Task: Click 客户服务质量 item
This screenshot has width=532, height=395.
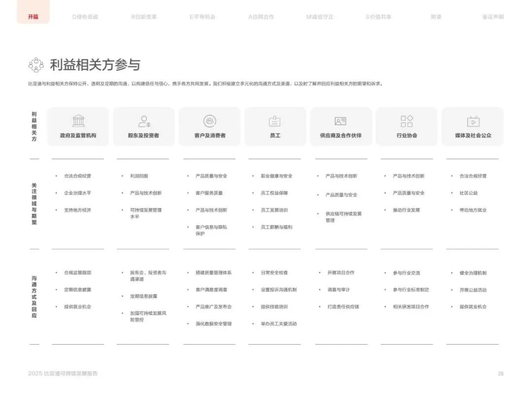Action: point(209,193)
